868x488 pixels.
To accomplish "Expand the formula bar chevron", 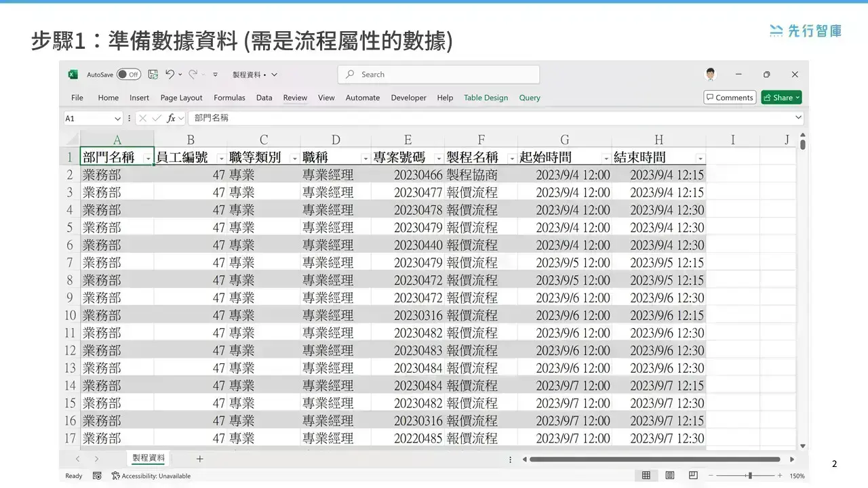I will (x=798, y=118).
